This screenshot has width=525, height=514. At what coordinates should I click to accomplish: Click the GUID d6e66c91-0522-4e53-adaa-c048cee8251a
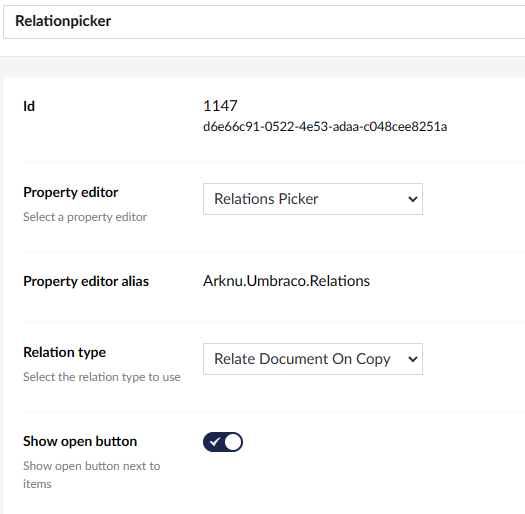point(325,127)
